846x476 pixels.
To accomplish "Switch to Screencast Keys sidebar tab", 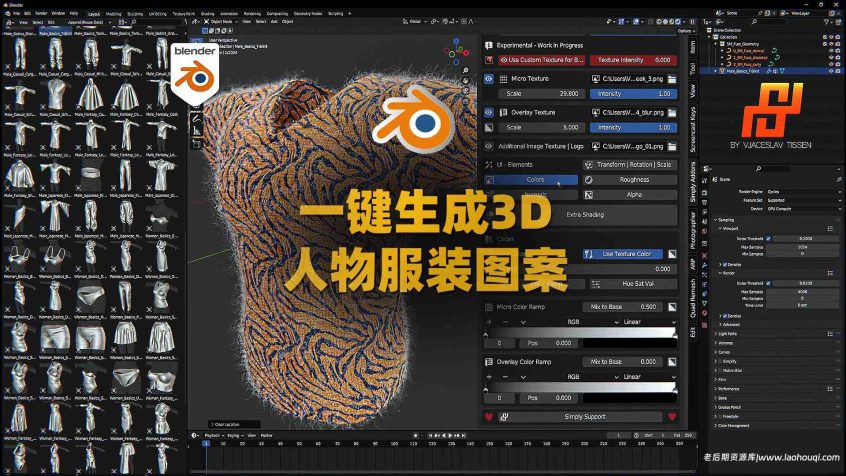I will pos(693,130).
